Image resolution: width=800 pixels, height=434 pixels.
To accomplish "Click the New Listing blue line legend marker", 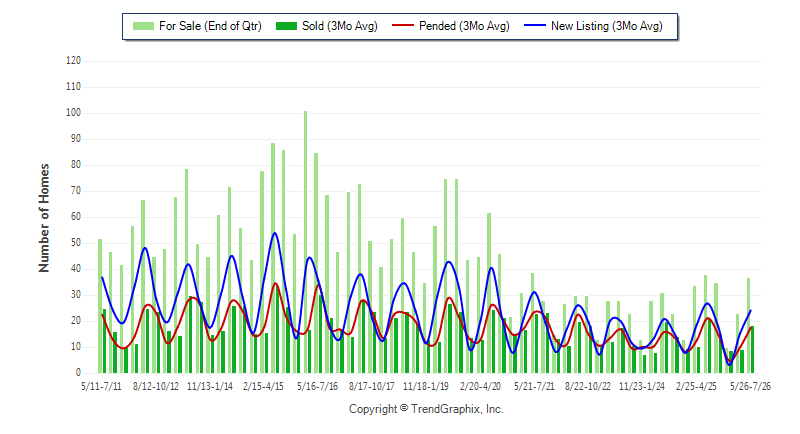I will tap(535, 25).
